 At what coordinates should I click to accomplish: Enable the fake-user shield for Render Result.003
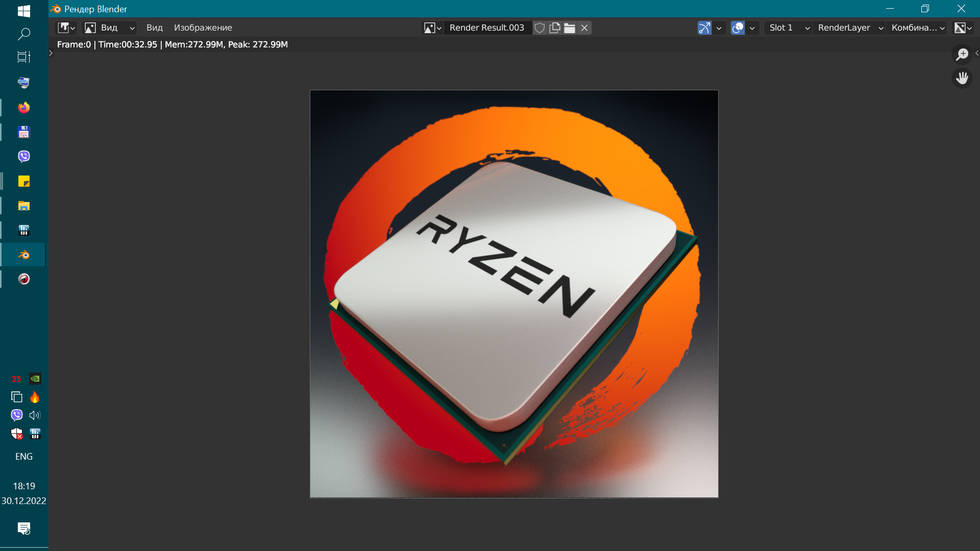(x=540, y=28)
